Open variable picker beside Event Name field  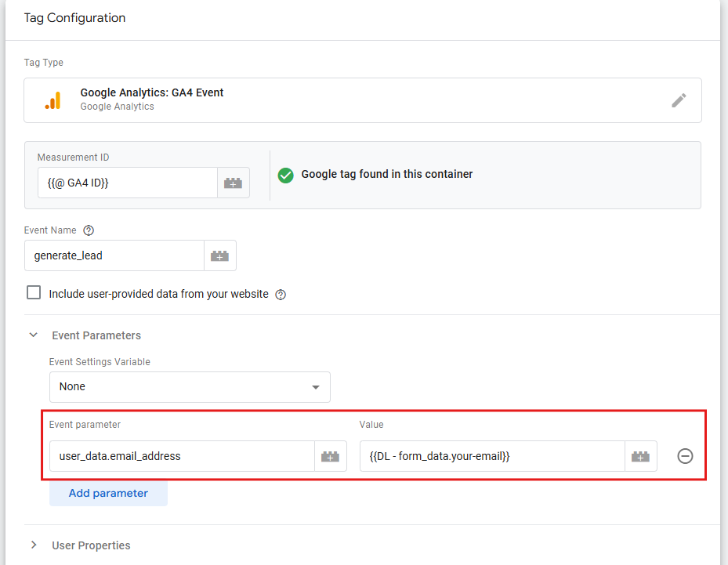[x=220, y=255]
